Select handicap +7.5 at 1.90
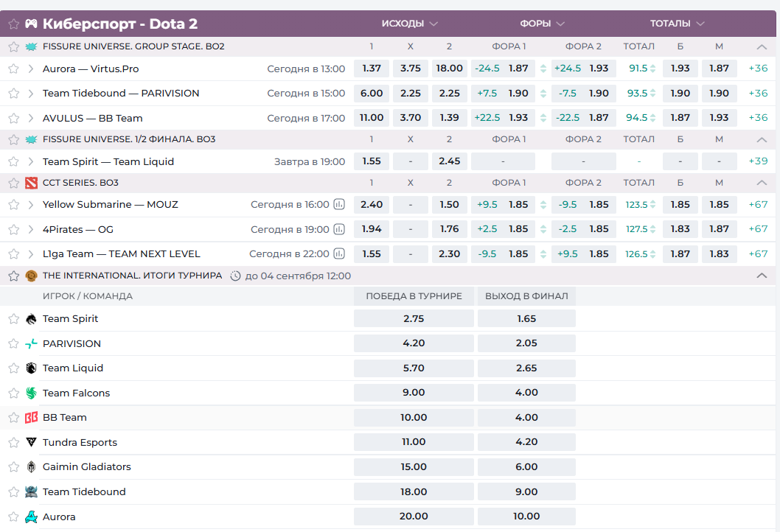The image size is (780, 532). 503,93
